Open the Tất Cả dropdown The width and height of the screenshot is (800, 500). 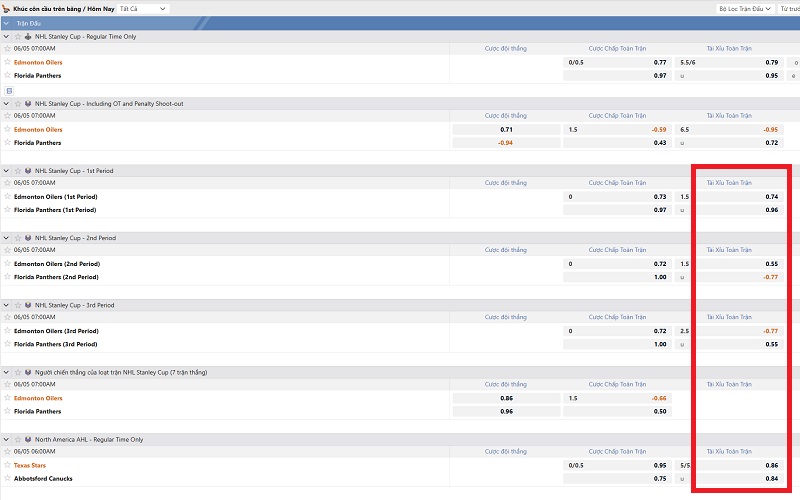[143, 8]
